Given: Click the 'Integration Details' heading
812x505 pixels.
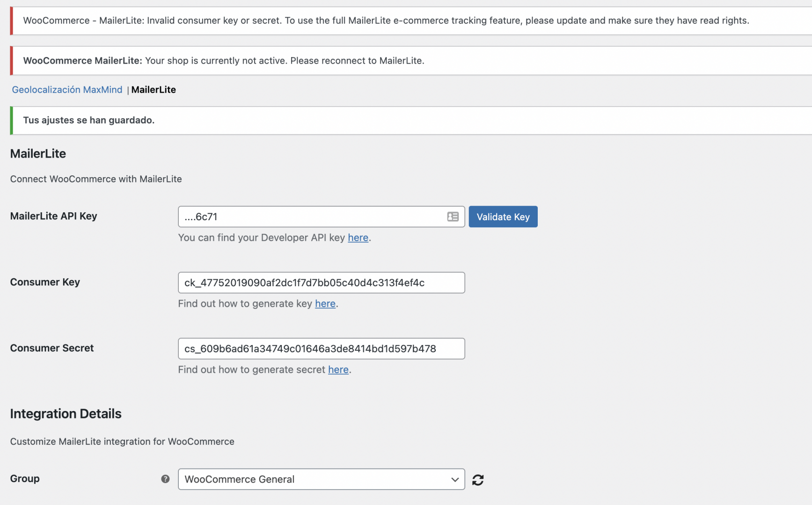Looking at the screenshot, I should (x=66, y=414).
